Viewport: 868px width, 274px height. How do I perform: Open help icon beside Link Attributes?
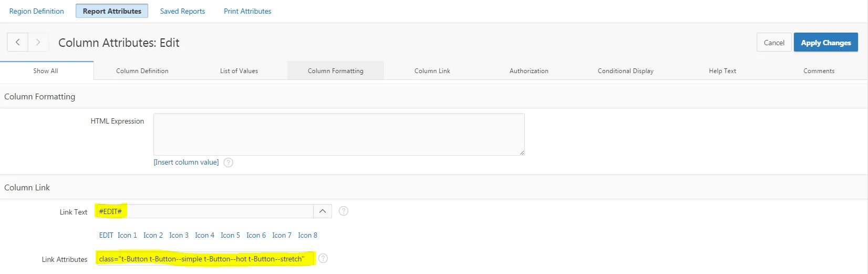[323, 258]
